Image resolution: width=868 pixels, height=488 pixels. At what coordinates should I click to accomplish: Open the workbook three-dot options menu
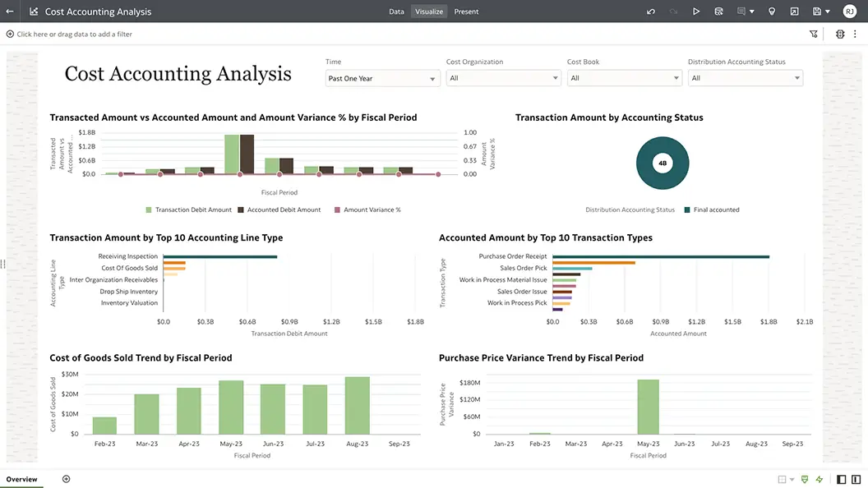855,34
